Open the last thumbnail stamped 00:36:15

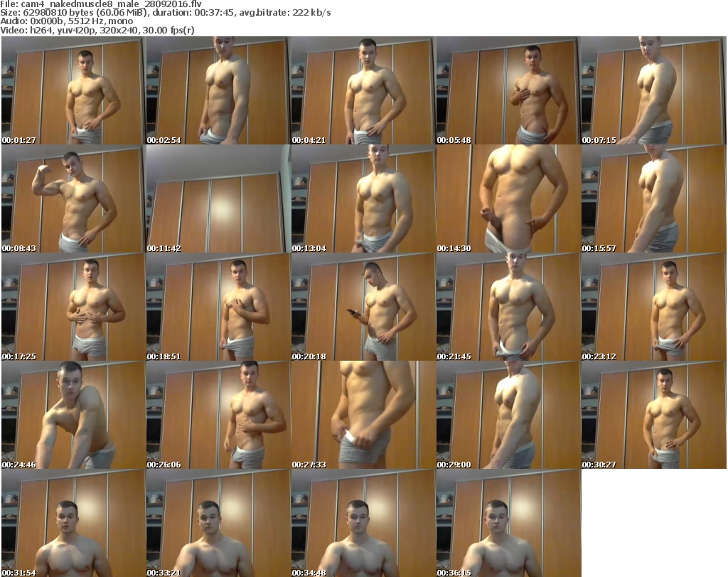(x=508, y=523)
